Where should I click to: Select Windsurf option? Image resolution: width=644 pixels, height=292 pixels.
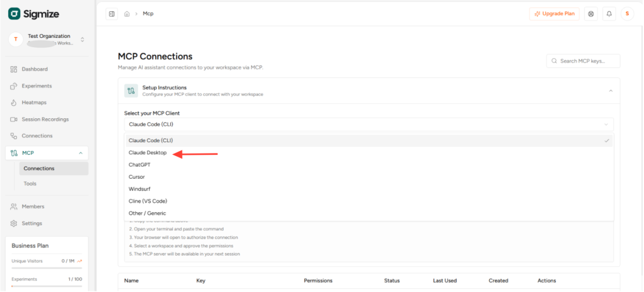coord(369,189)
